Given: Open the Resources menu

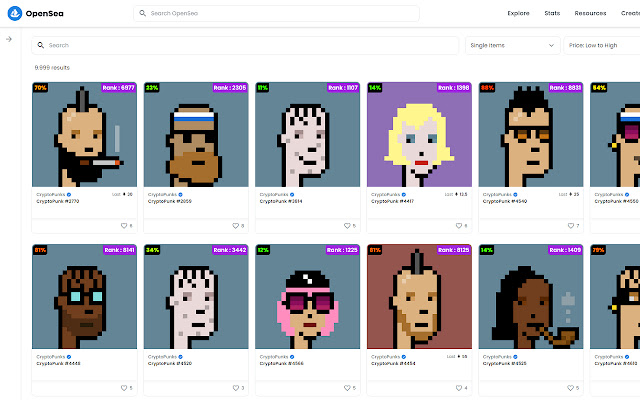Looking at the screenshot, I should (590, 13).
